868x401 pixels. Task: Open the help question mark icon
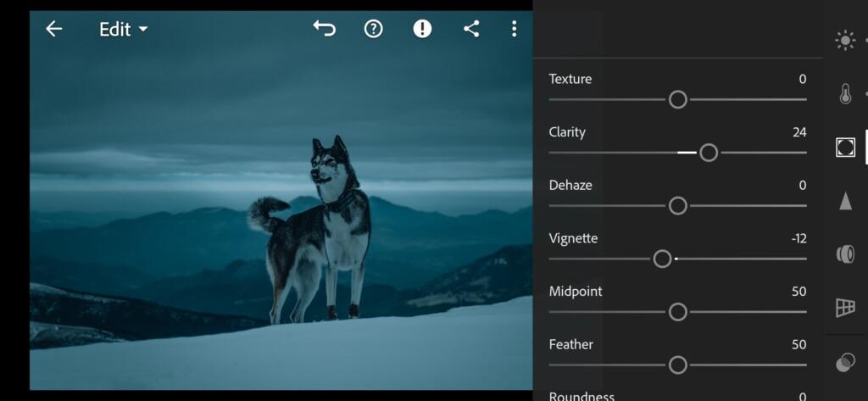coord(374,29)
